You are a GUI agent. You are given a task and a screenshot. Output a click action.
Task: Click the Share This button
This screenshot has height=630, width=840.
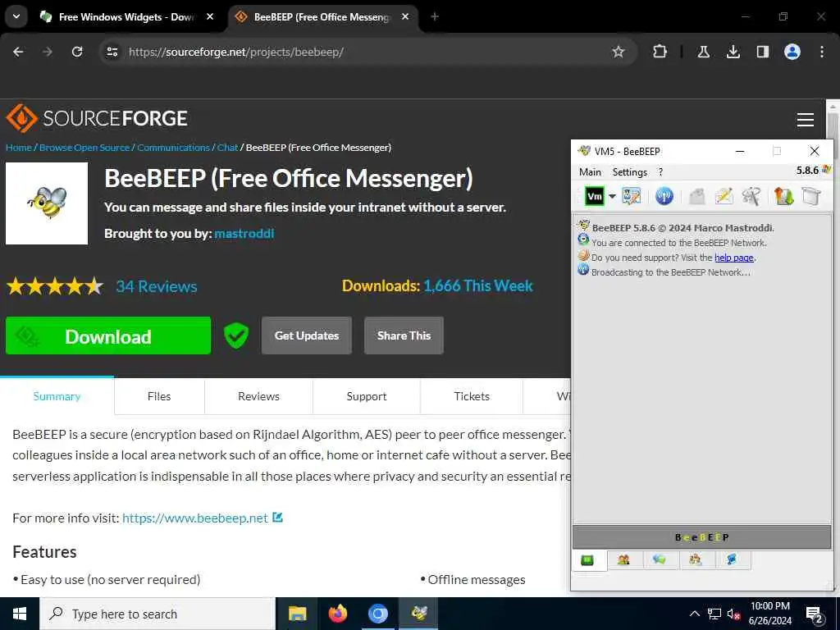point(404,336)
